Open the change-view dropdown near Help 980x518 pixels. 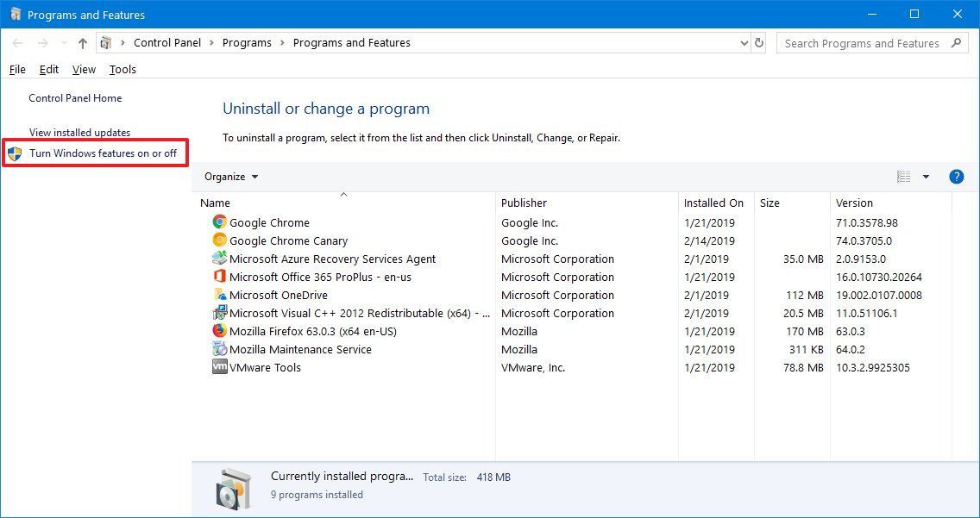[x=927, y=177]
